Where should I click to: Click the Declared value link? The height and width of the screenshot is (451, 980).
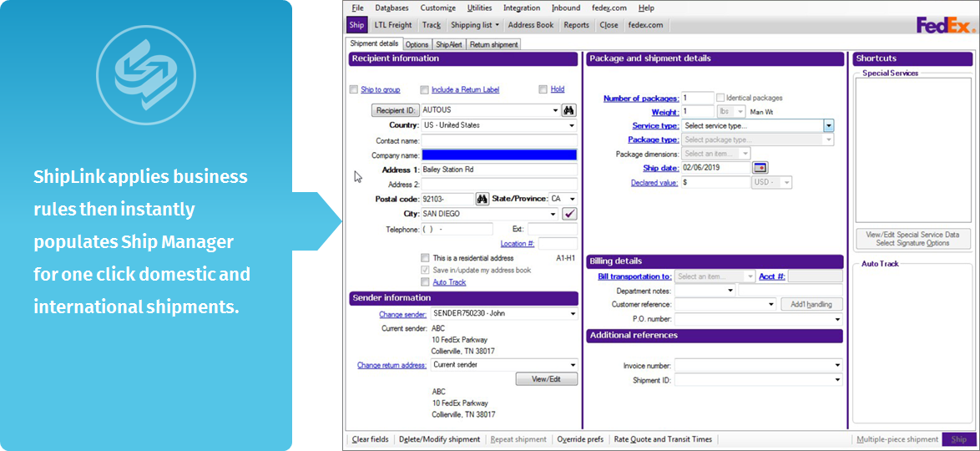[x=654, y=183]
